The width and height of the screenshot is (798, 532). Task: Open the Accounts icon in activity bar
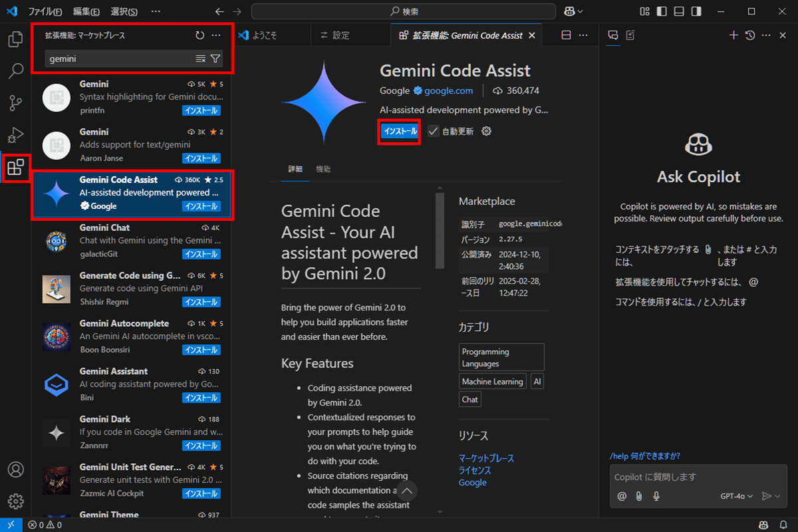(15, 469)
